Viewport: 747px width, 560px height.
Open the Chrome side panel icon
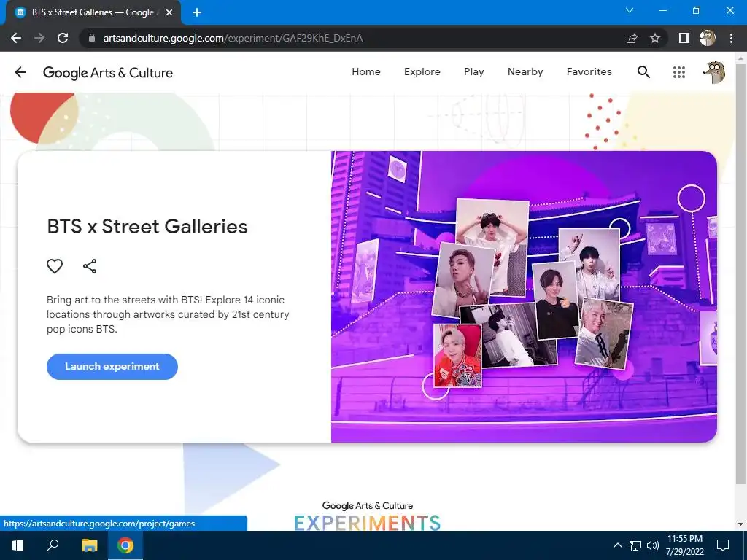[684, 38]
